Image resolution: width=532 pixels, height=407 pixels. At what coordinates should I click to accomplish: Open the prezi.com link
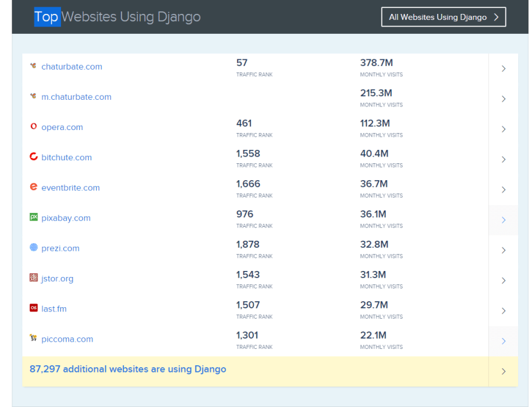[60, 249]
